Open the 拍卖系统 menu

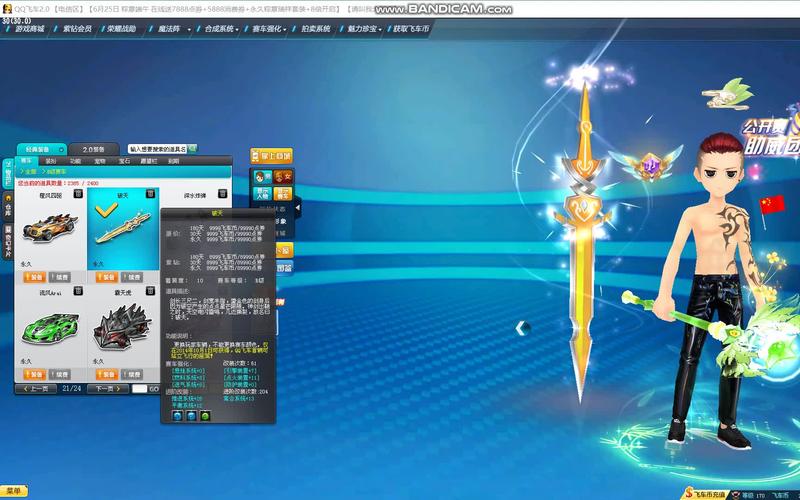(x=315, y=29)
